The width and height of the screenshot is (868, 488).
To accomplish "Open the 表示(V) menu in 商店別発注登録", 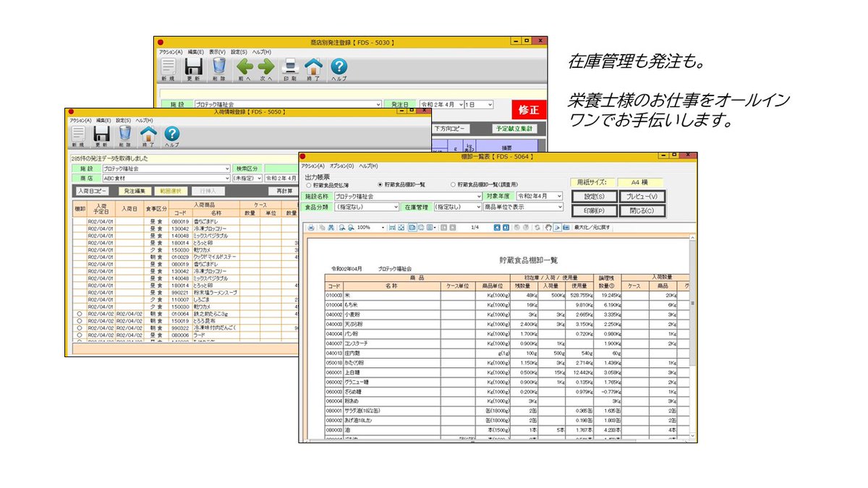I will coord(217,51).
